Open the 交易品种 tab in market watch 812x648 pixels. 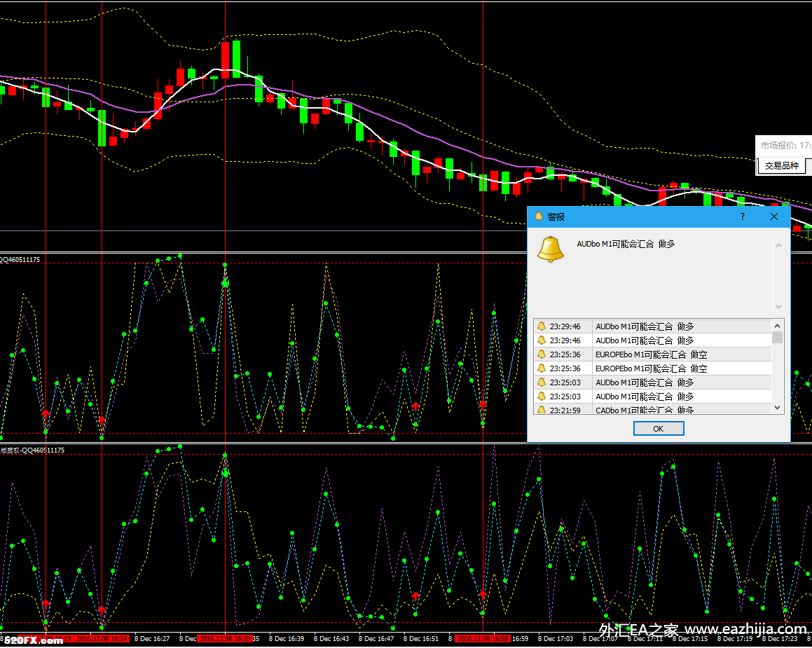[x=781, y=166]
